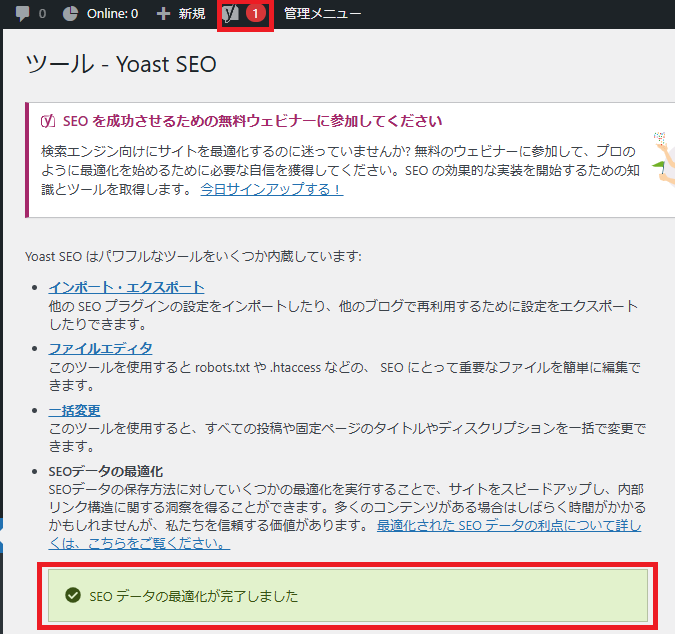This screenshot has height=634, width=675.
Task: Click the Yoast logo in webinar notice
Action: pyautogui.click(x=48, y=121)
